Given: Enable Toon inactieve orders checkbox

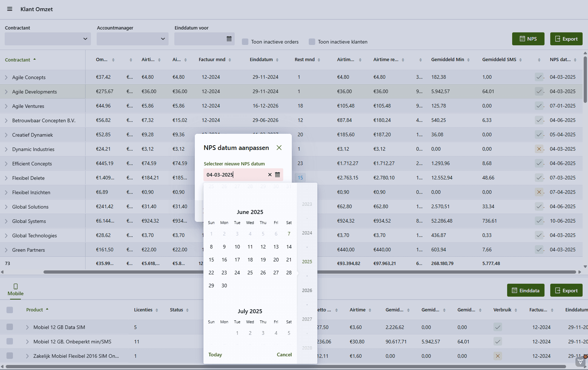Looking at the screenshot, I should tap(245, 42).
